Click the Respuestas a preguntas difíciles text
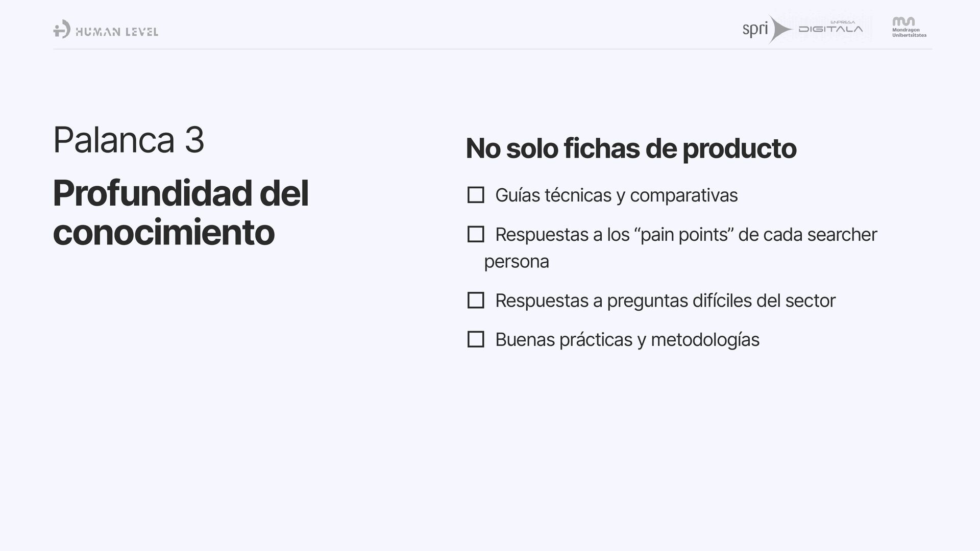Screen dimensions: 980x551 pyautogui.click(x=665, y=300)
